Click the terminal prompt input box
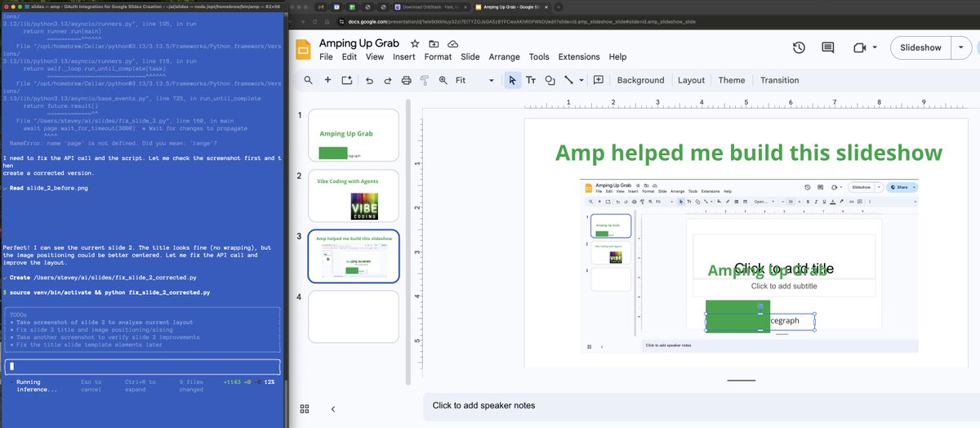This screenshot has width=980, height=428. click(142, 367)
